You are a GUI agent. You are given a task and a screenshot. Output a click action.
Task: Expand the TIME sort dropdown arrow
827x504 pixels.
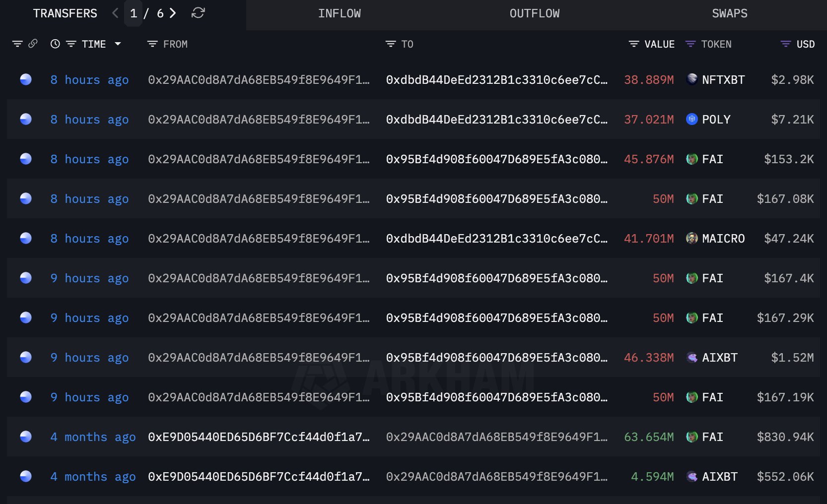pyautogui.click(x=118, y=44)
